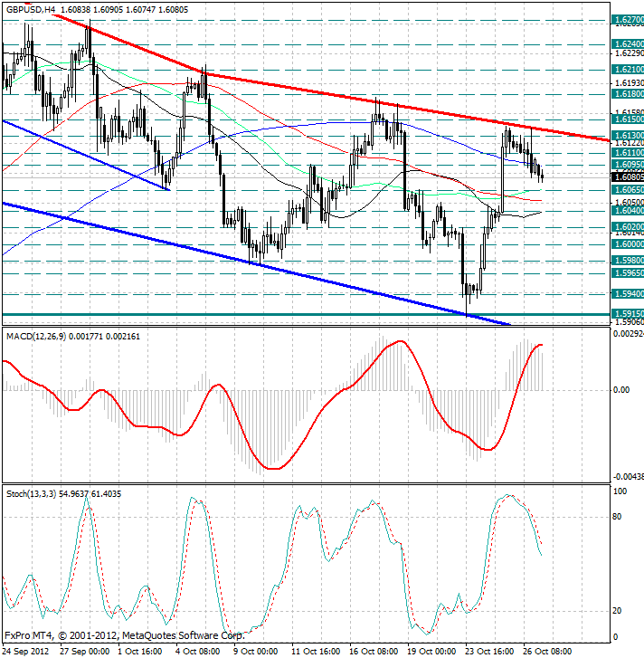Click the Stochastic 20 level label
The image size is (644, 658).
(x=617, y=611)
